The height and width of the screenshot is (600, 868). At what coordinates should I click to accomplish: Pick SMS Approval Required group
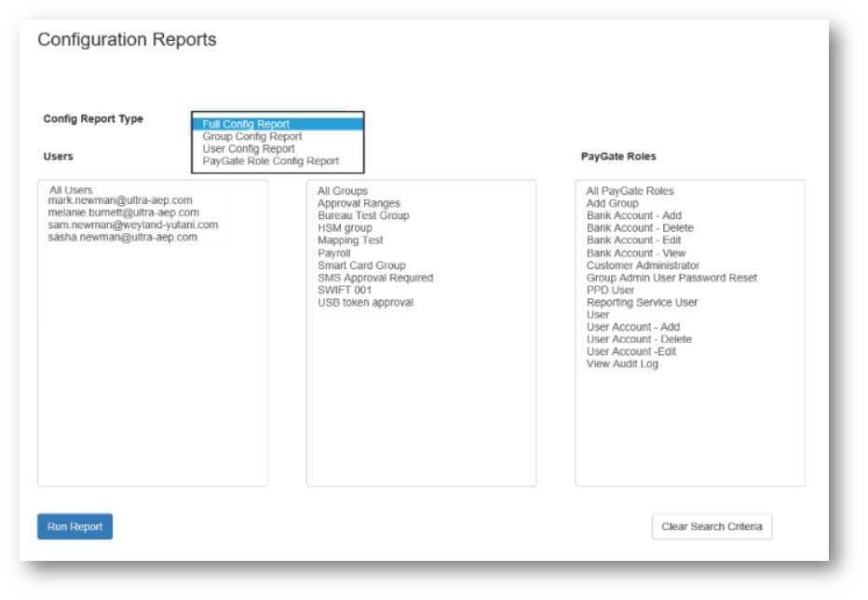click(x=374, y=278)
